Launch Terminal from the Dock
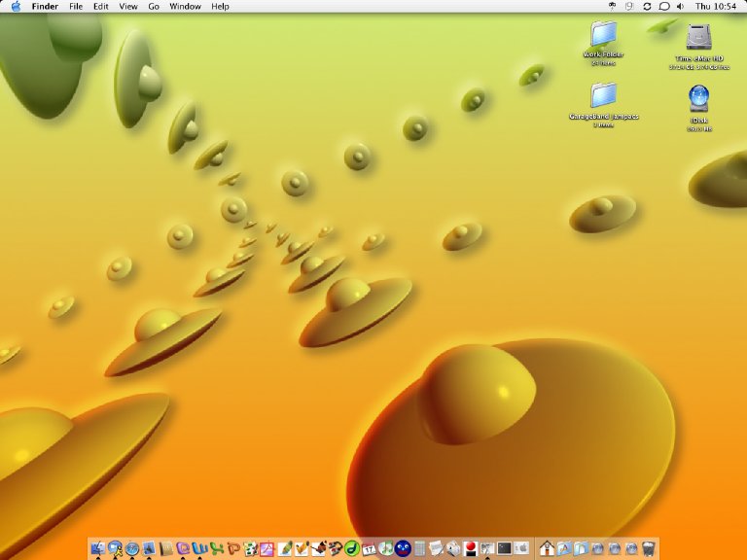Viewport: 747px width, 560px height. pos(504,548)
